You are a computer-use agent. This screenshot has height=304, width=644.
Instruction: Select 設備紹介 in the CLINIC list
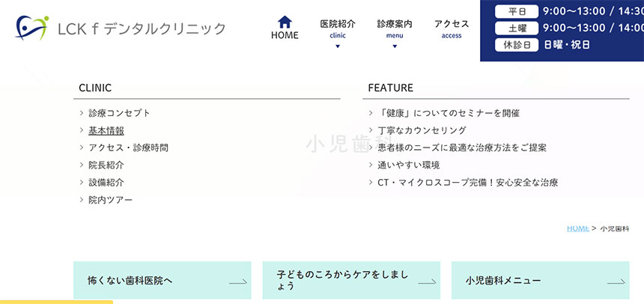click(x=106, y=183)
